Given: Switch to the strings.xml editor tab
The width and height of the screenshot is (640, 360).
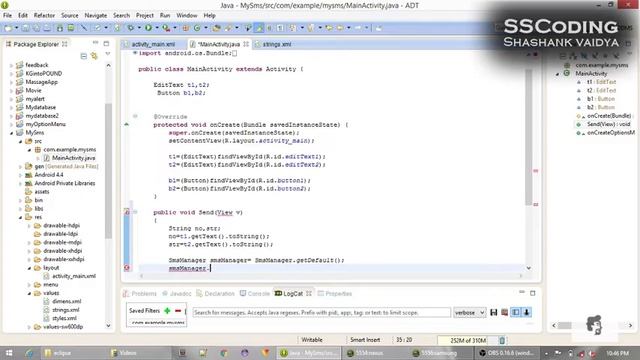Looking at the screenshot, I should click(x=277, y=44).
